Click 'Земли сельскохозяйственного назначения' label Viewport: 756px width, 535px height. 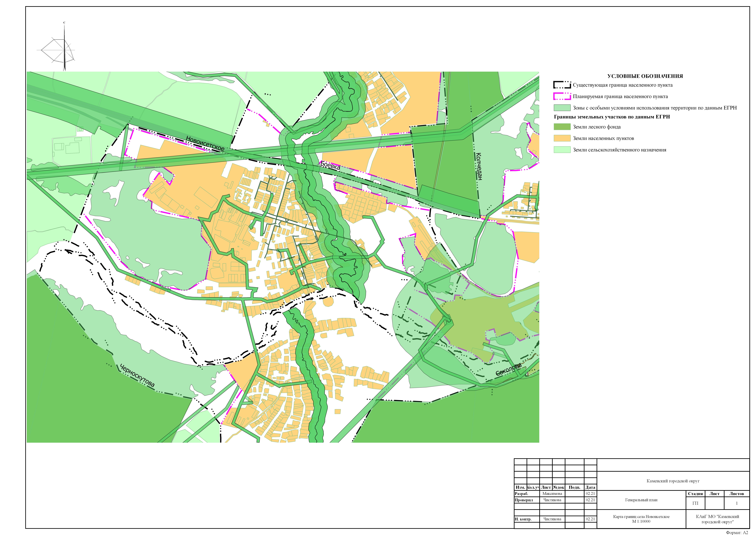pyautogui.click(x=619, y=150)
